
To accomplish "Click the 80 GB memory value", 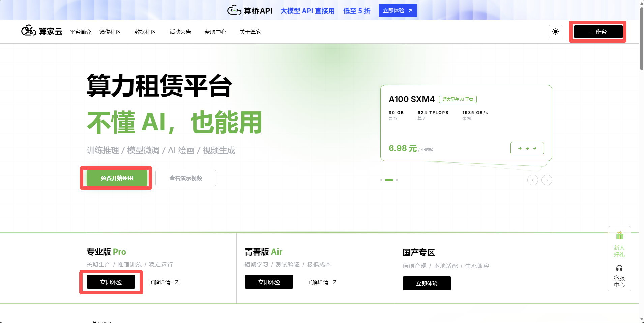I will click(396, 113).
